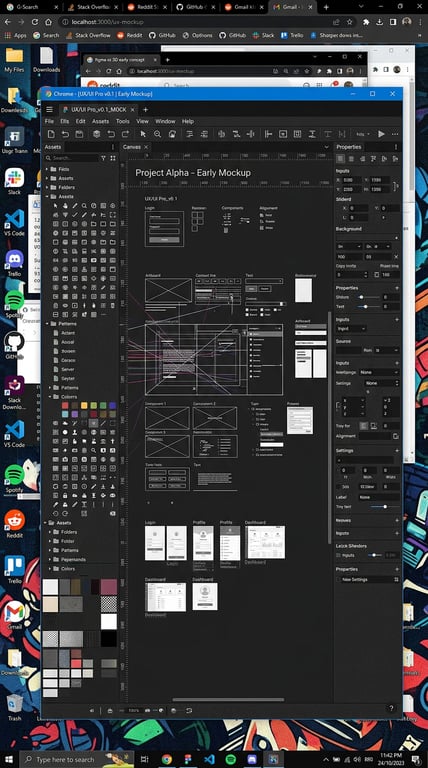Select the Server file in Patterns
Screen dimensions: 428x768
[x=68, y=369]
